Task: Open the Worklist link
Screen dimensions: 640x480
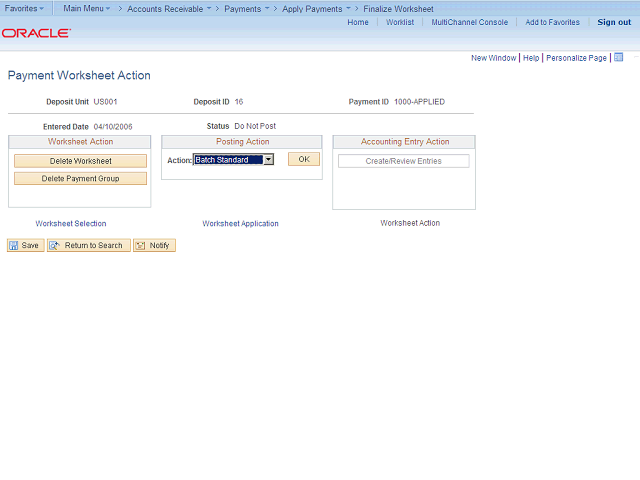Action: coord(400,22)
